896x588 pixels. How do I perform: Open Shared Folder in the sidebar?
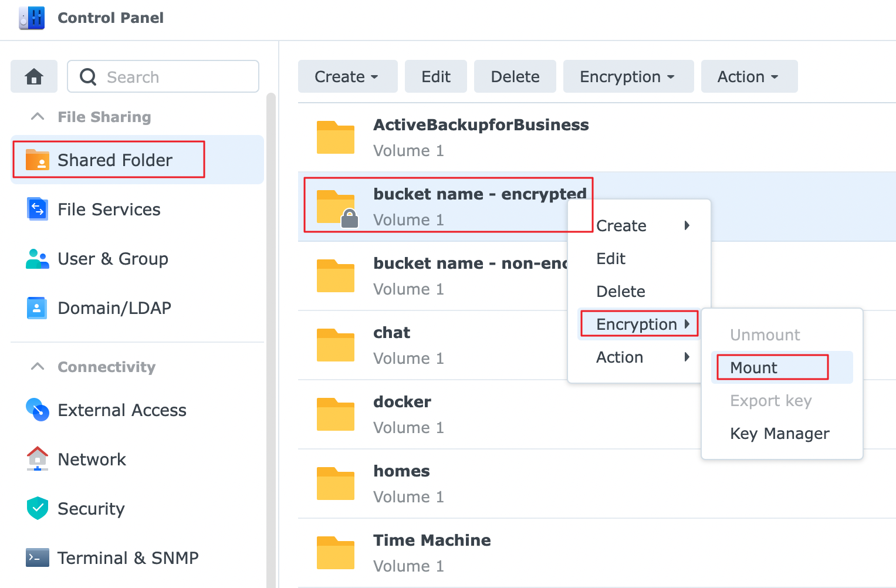point(114,160)
